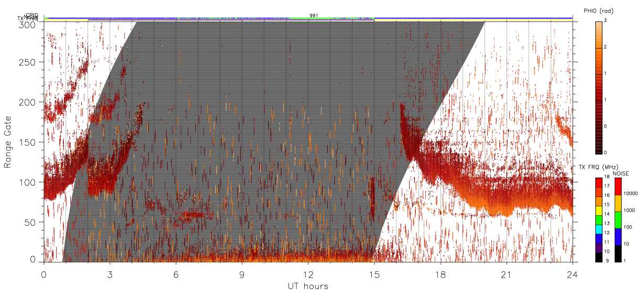Click the 'Range Gate' axis label
This screenshot has height=297, width=644.
pos(8,142)
